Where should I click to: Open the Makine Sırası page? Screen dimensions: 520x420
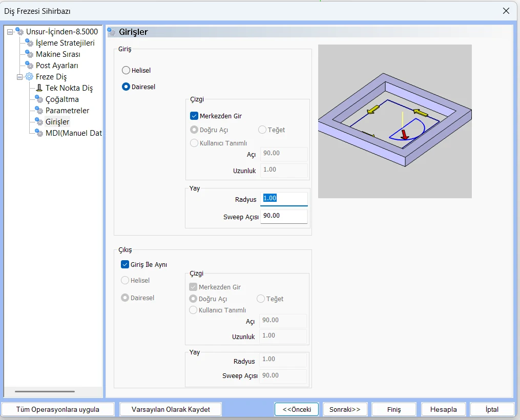click(58, 54)
